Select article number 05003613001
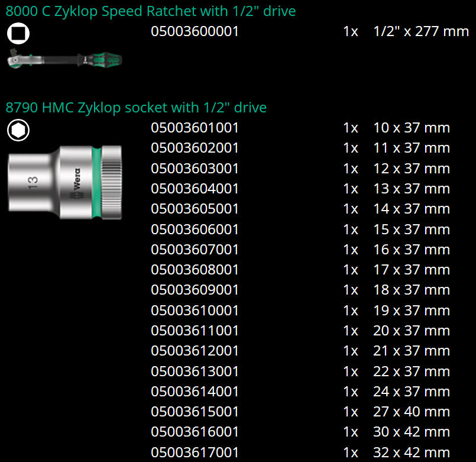476x462 pixels. point(195,371)
